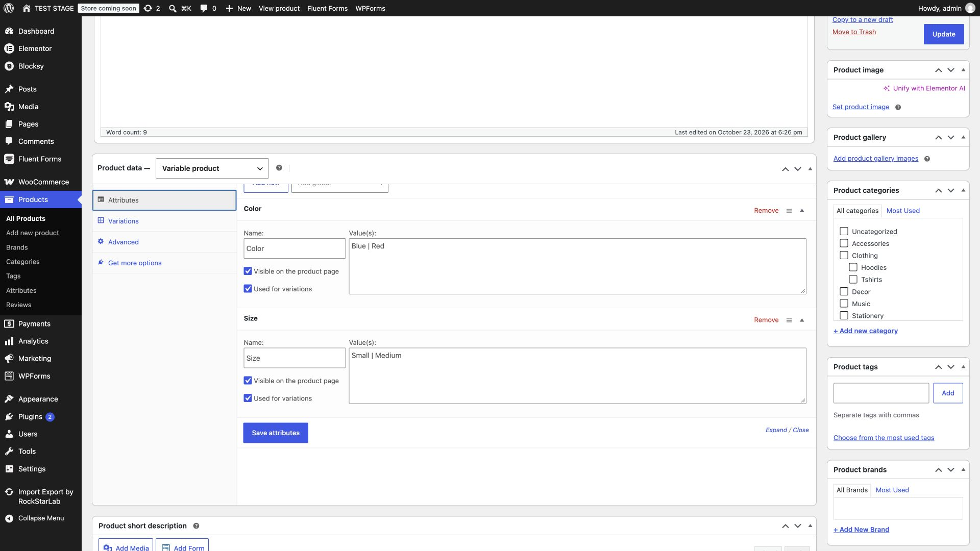The width and height of the screenshot is (980, 551).
Task: Click the short description help icon
Action: (x=196, y=526)
